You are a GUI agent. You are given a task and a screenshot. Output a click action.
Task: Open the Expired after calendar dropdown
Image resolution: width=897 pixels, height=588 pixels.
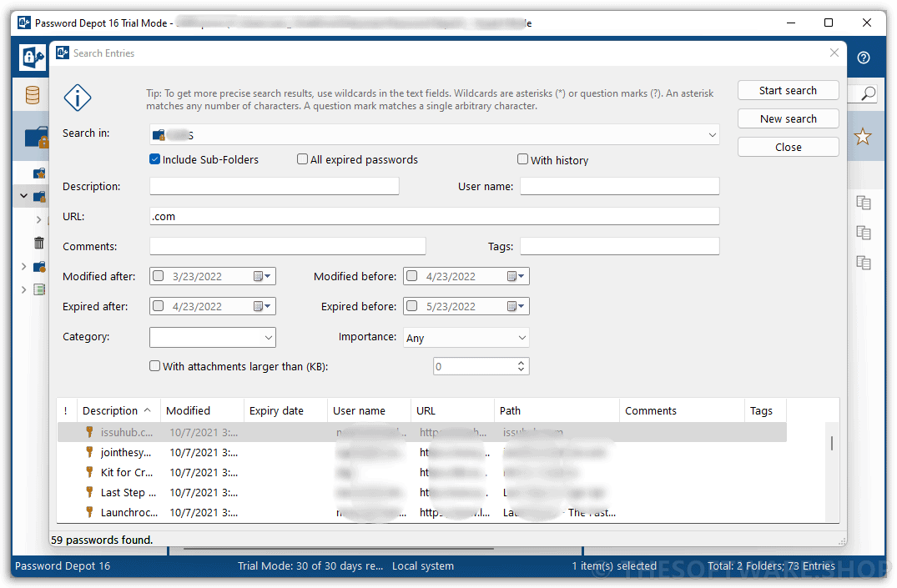[263, 306]
